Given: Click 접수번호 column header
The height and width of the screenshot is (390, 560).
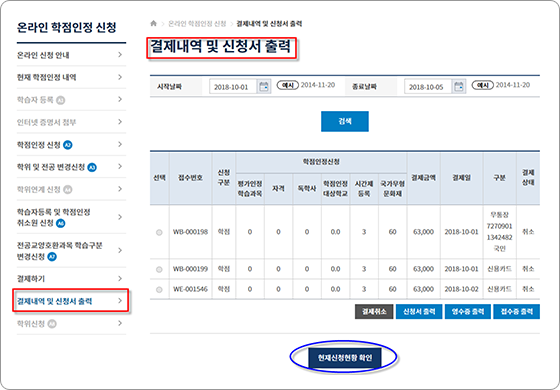Looking at the screenshot, I should [190, 178].
